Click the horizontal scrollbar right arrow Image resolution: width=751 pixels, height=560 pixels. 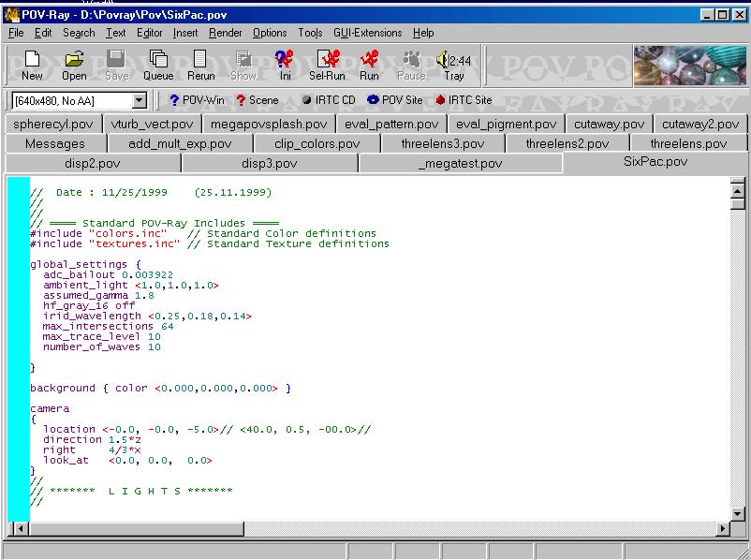722,529
